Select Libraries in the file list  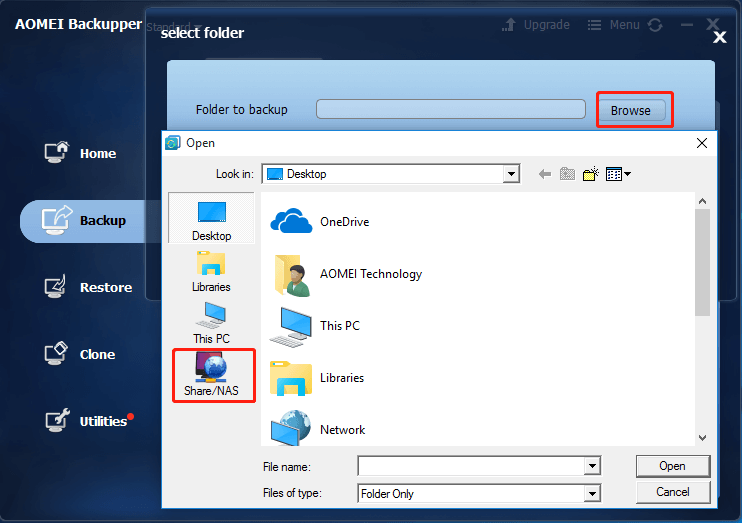[x=317, y=378]
